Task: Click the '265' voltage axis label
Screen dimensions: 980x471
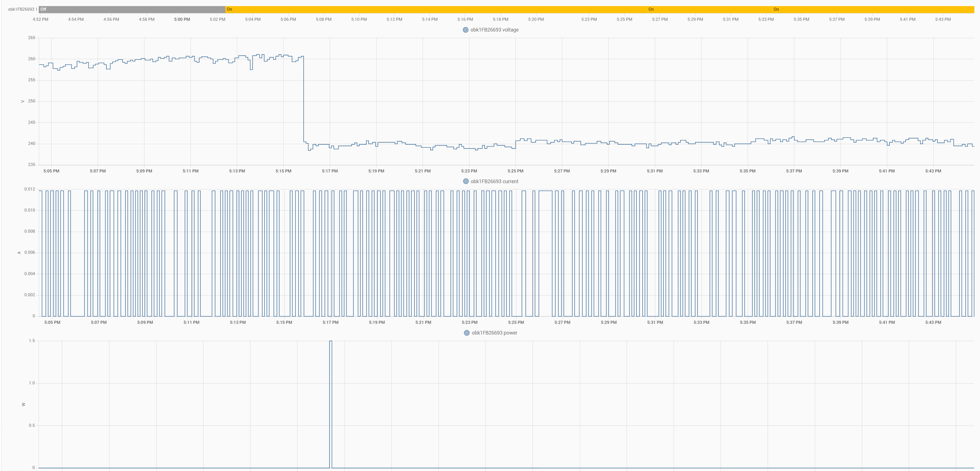Action: coord(32,38)
